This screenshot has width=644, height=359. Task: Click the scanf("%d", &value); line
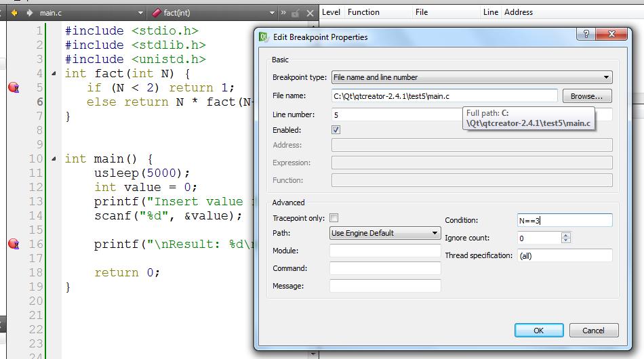pyautogui.click(x=168, y=216)
